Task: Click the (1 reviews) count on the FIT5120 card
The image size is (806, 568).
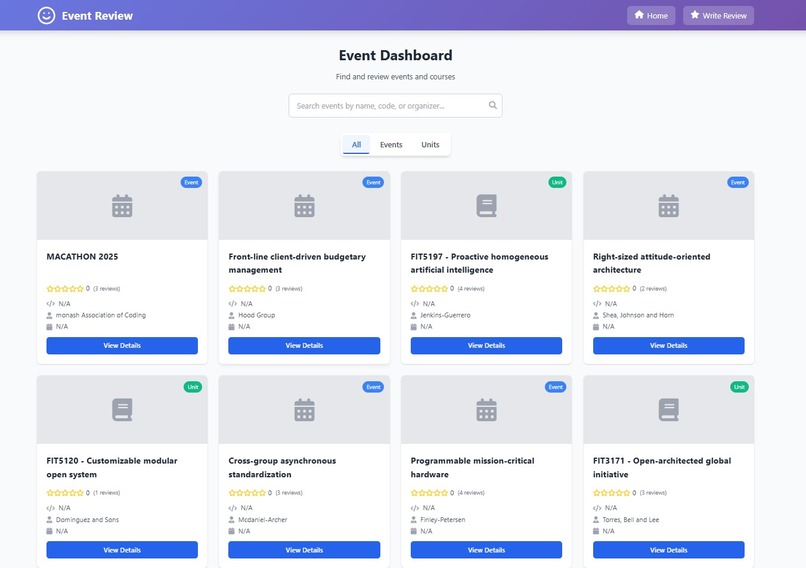Action: click(x=106, y=493)
